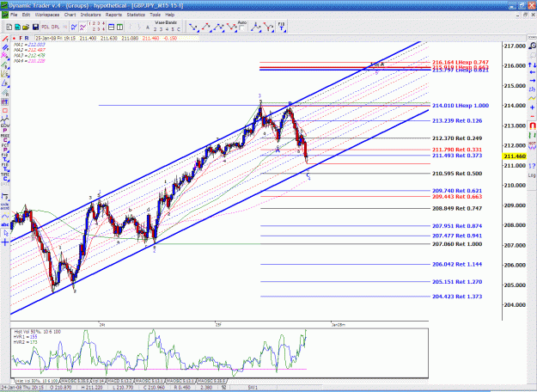Click the red dot record button above chart
The image size is (537, 392).
pyautogui.click(x=14, y=39)
